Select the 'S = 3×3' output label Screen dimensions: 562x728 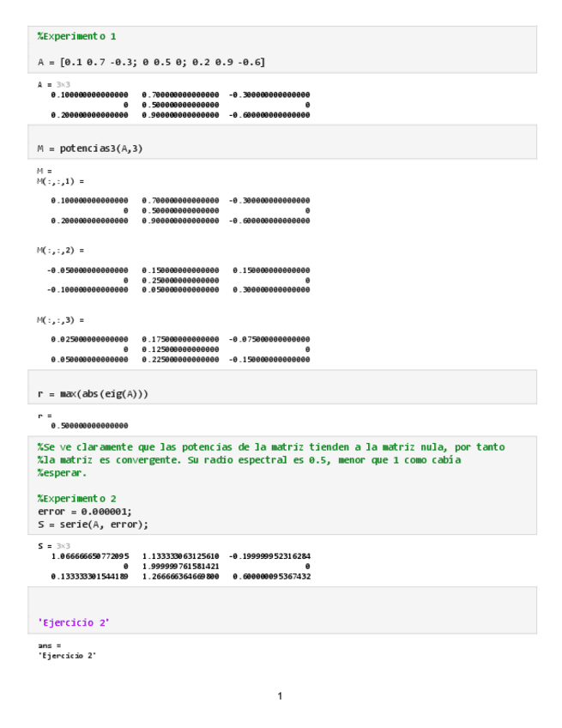click(x=53, y=546)
